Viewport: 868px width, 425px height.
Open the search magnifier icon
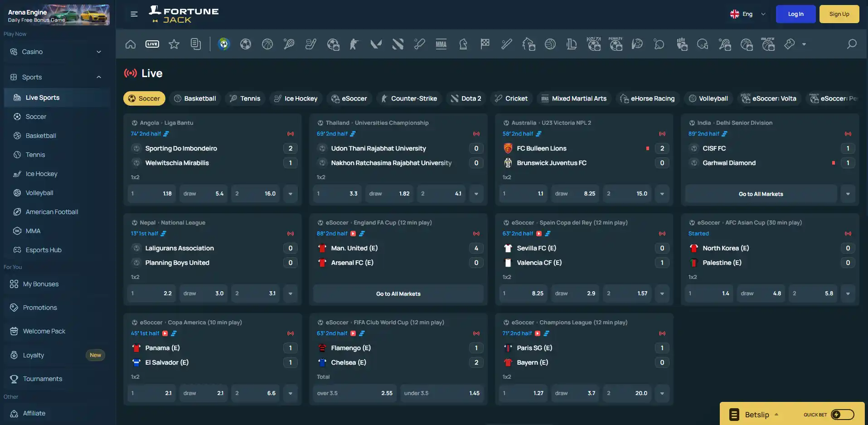pyautogui.click(x=852, y=44)
